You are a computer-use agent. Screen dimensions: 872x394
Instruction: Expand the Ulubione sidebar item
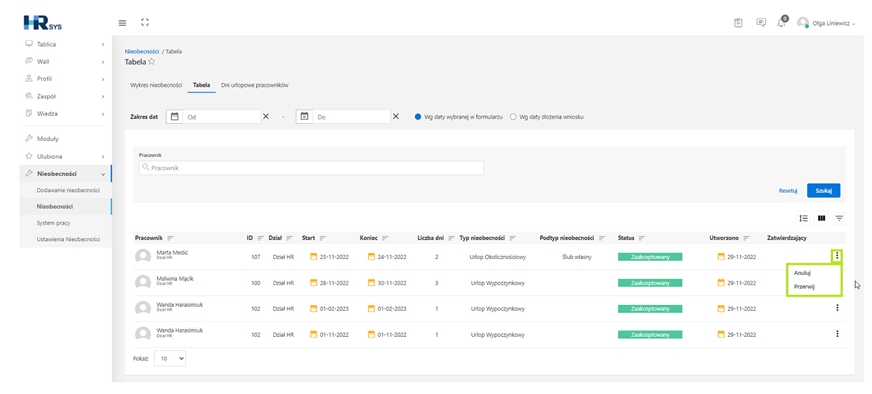point(65,156)
